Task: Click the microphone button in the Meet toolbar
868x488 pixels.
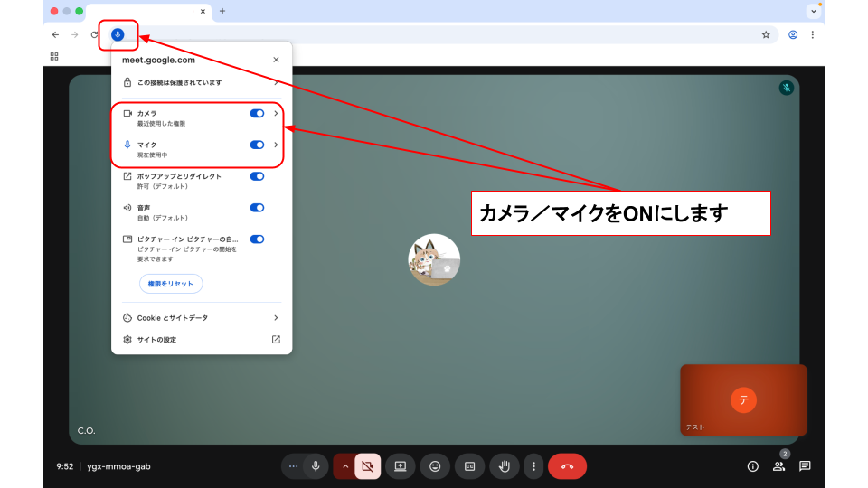Action: click(x=316, y=466)
